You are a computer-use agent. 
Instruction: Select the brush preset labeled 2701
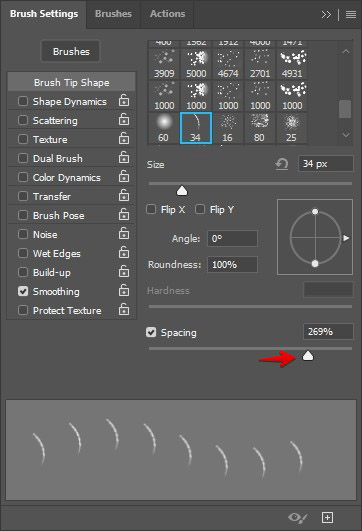(259, 64)
